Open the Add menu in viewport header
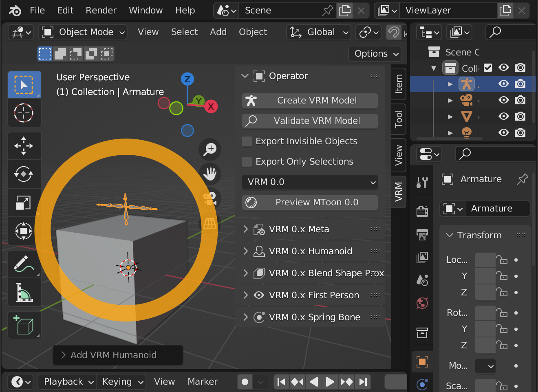 pyautogui.click(x=218, y=32)
